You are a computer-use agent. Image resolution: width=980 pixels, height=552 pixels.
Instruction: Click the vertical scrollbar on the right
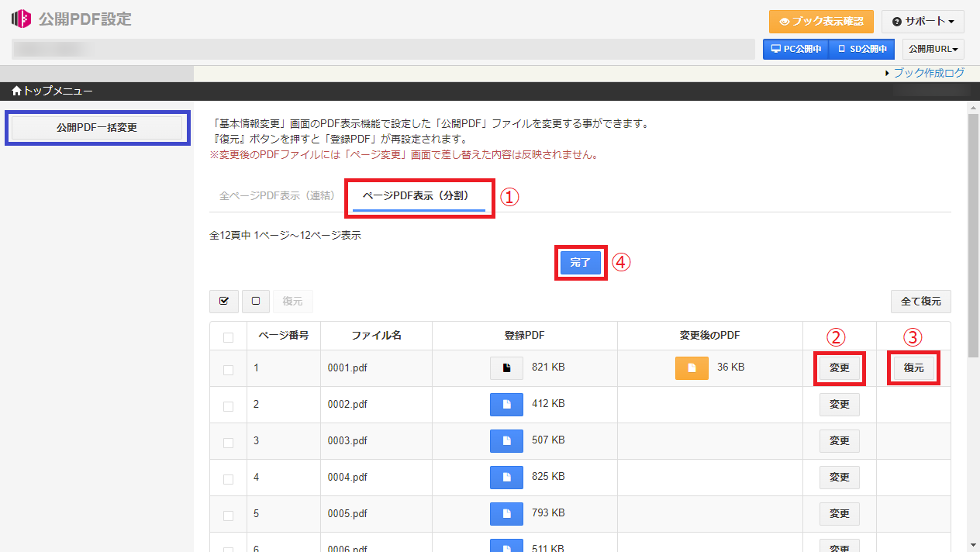[973, 233]
